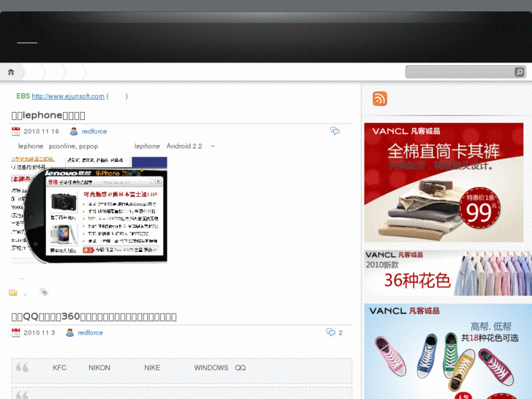
Task: Click the tag icon below post
Action: 44,292
